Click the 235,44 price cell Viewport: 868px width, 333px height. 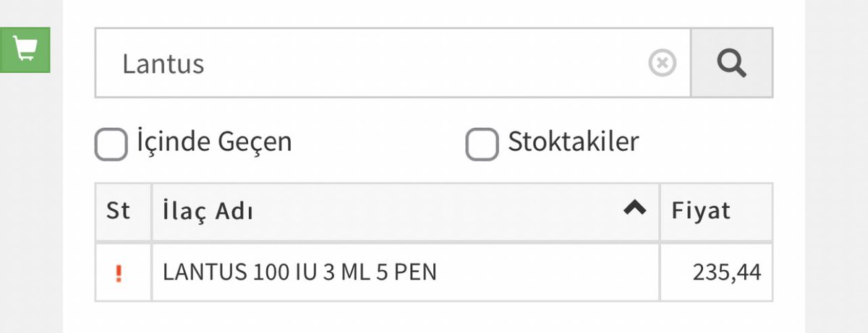pos(716,272)
